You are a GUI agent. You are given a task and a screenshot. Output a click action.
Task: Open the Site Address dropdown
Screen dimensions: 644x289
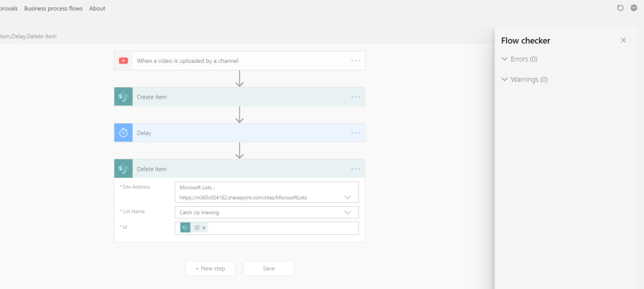(x=348, y=197)
